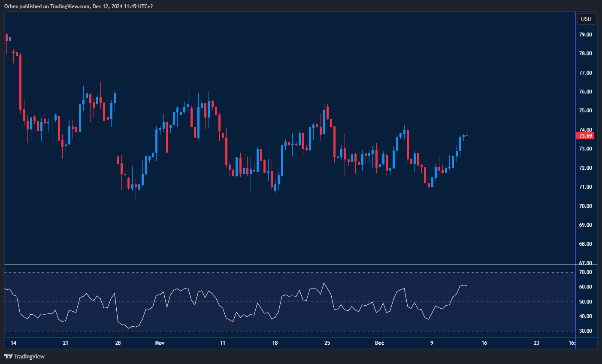The height and width of the screenshot is (364, 602).
Task: Click the 23 date label on time axis
Action: [536, 343]
